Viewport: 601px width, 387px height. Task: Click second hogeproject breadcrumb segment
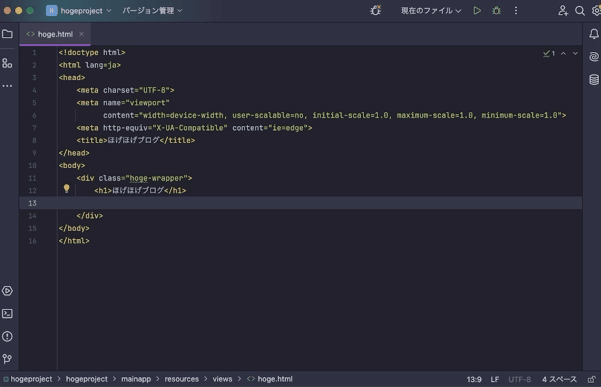tap(87, 379)
